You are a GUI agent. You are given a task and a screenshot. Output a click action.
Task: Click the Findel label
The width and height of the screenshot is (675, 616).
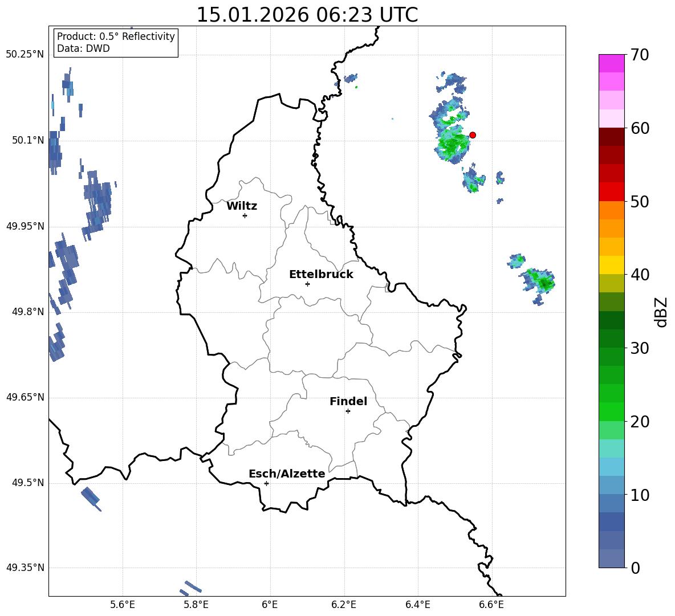click(x=348, y=401)
